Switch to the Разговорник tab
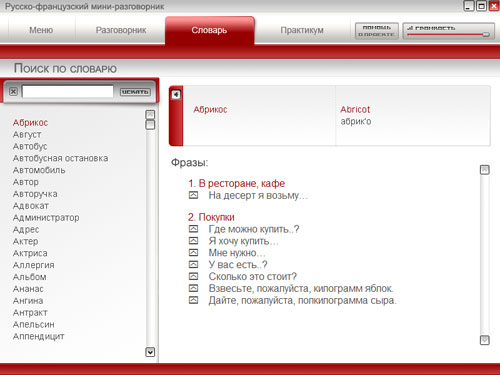 [121, 30]
